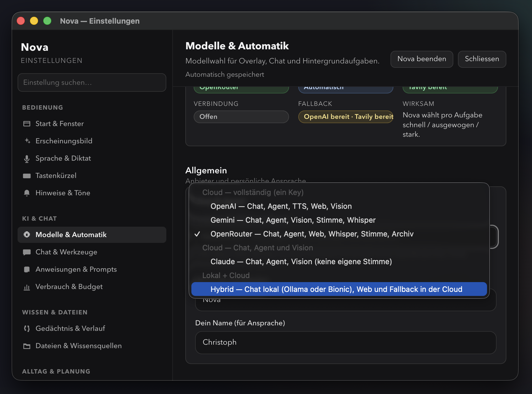Viewport: 532px width, 394px height.
Task: Click the Automatisch gespeichert status text
Action: coord(225,74)
